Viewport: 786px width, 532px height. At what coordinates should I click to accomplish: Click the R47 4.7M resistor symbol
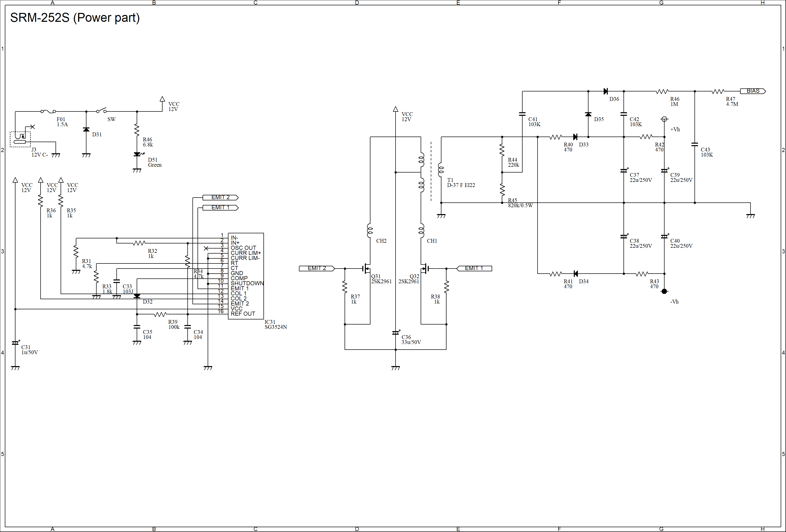pos(718,91)
